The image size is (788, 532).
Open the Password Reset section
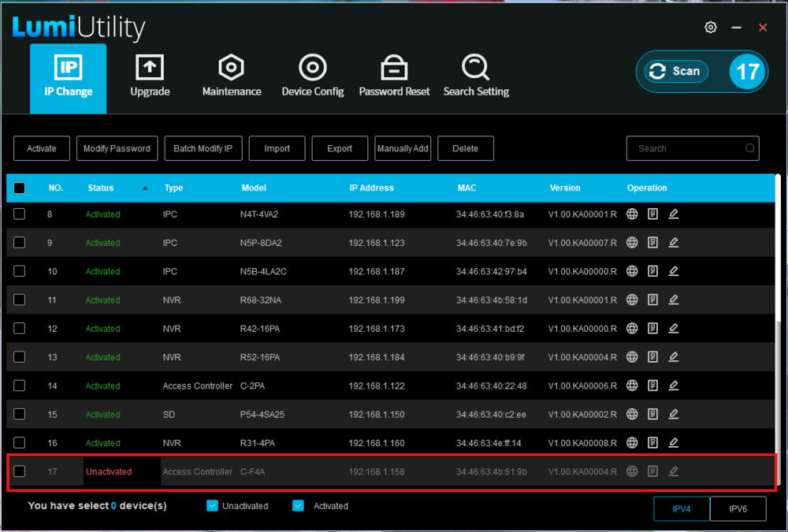pyautogui.click(x=394, y=77)
